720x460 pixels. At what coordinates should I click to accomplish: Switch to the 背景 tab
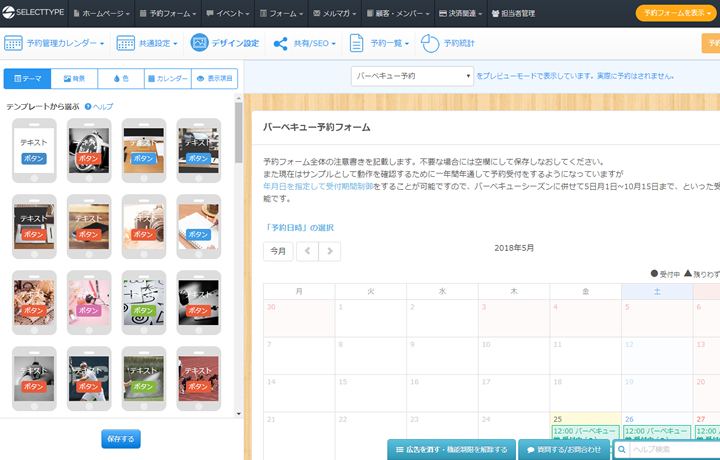coord(74,78)
